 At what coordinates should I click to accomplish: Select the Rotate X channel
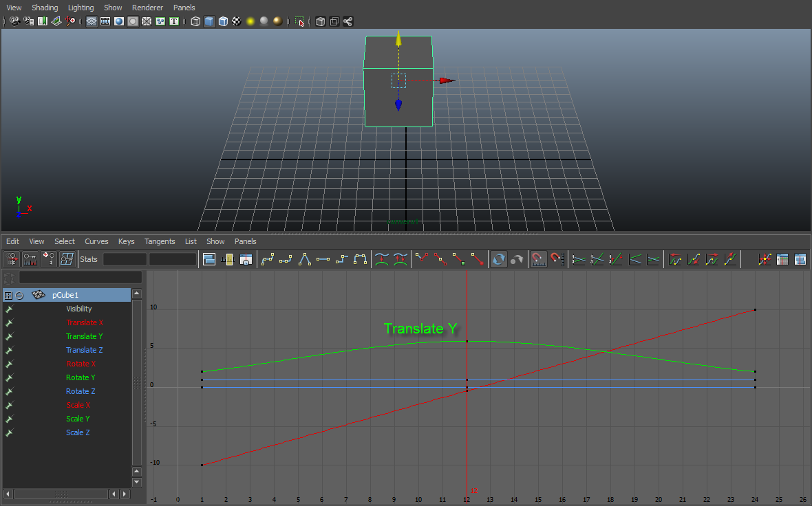81,364
